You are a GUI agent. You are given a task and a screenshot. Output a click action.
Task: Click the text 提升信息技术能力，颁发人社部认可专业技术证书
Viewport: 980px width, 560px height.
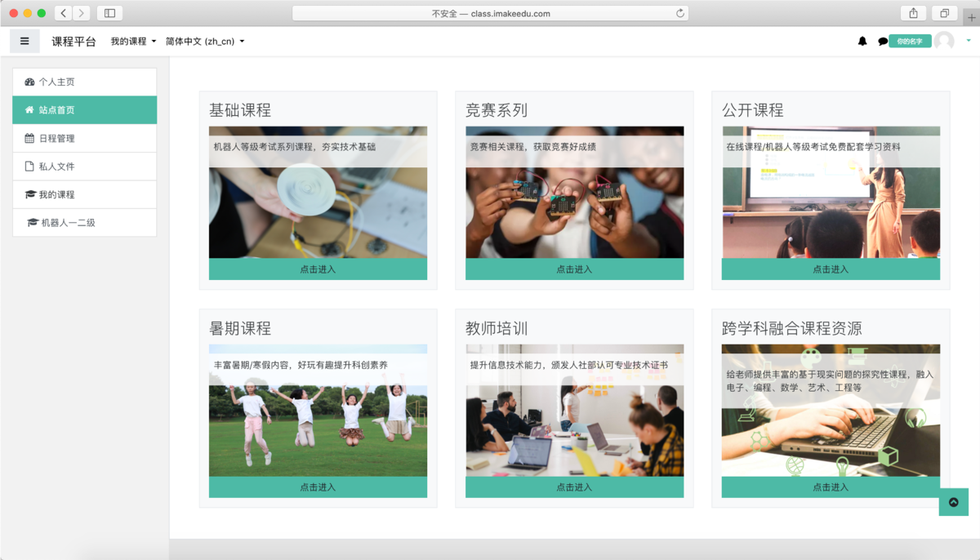[569, 365]
